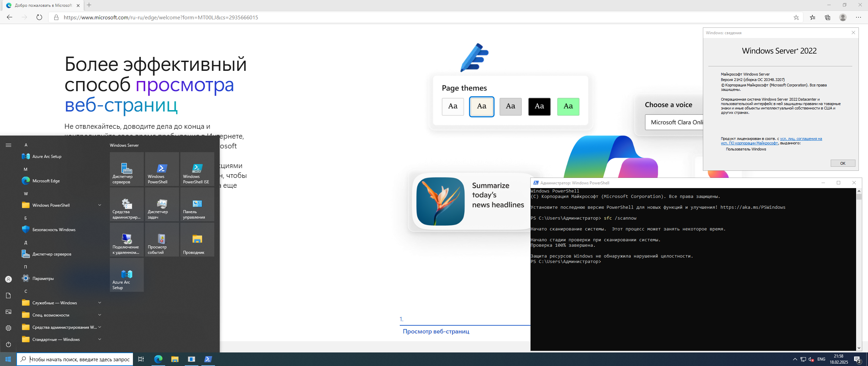The width and height of the screenshot is (868, 366).
Task: Open Подключение к удаленному рабочему столу tile
Action: [x=126, y=239]
